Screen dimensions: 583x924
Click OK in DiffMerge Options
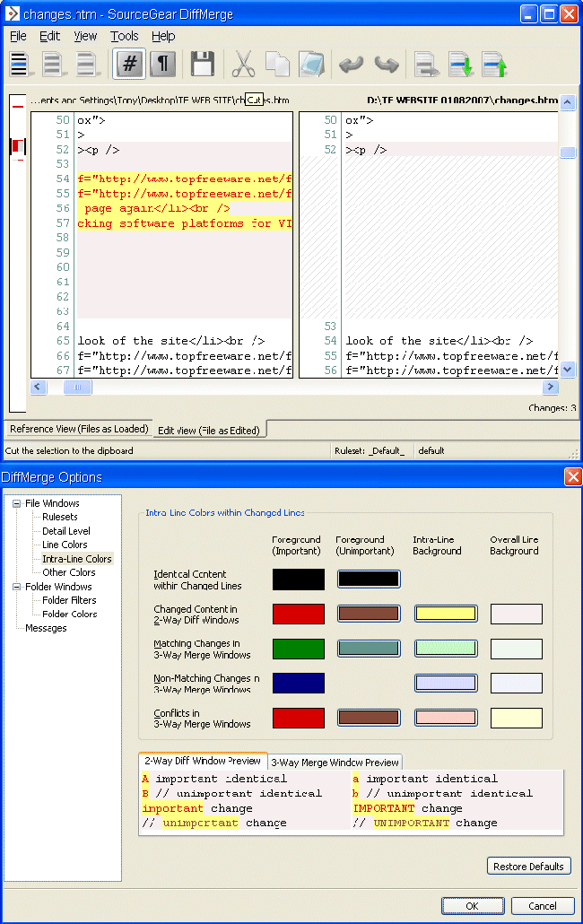tap(473, 906)
